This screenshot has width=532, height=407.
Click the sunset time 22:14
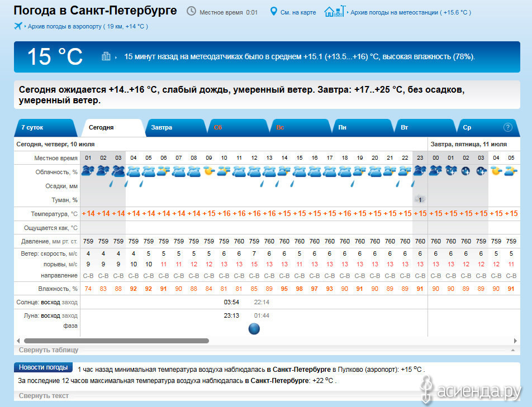pos(262,302)
